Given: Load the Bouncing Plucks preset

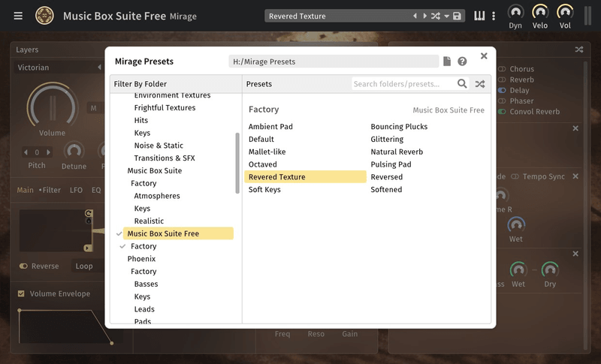Looking at the screenshot, I should coord(399,126).
